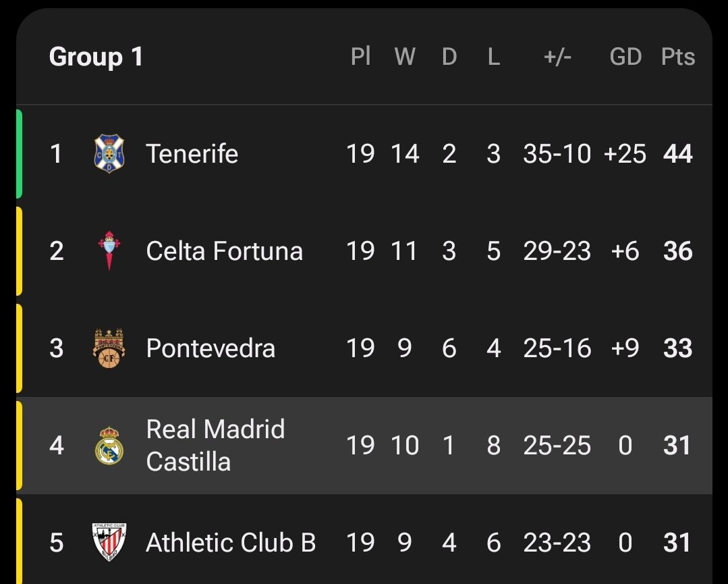This screenshot has height=584, width=728.
Task: Tap the green promotion marker beside Tenerife
Action: 20,154
